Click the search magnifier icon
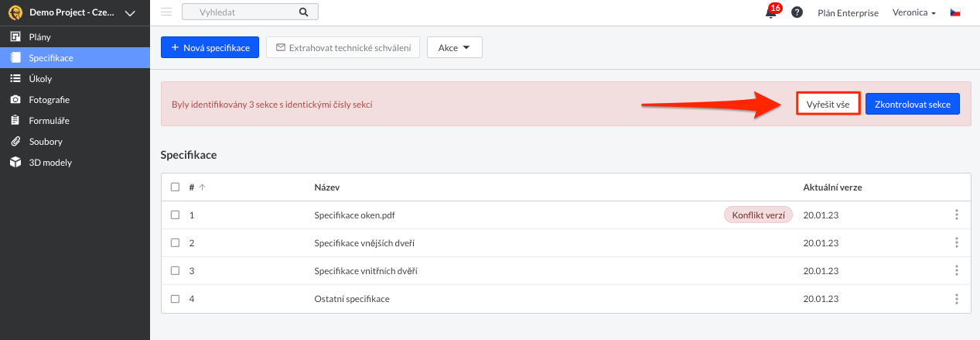 tap(303, 12)
